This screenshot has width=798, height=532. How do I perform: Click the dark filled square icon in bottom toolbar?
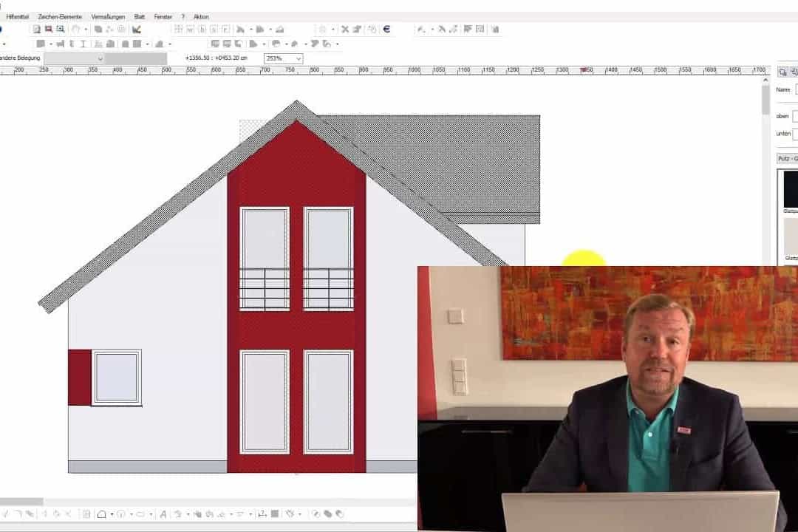(274, 514)
